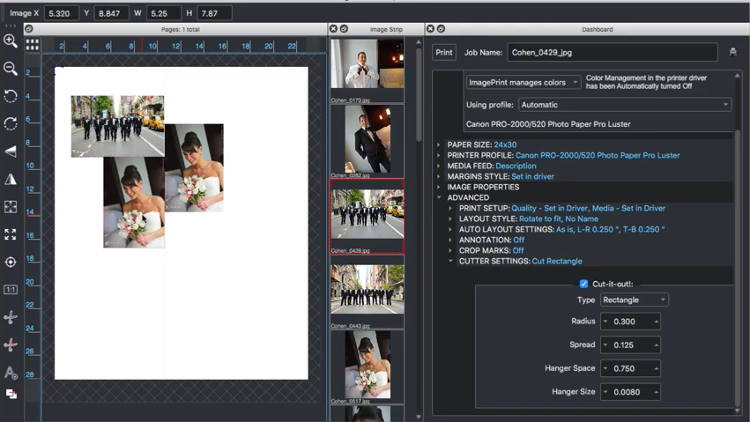Click the Cut Rectangle cutter setting value
Image resolution: width=750 pixels, height=422 pixels.
557,261
